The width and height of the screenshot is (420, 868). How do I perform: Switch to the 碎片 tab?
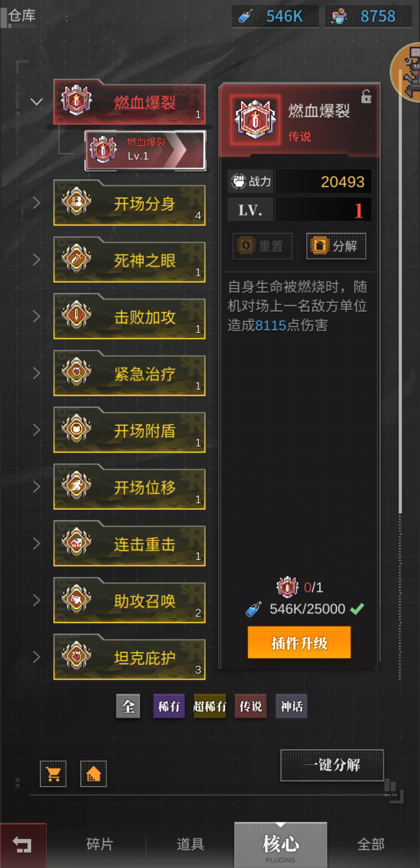(100, 844)
